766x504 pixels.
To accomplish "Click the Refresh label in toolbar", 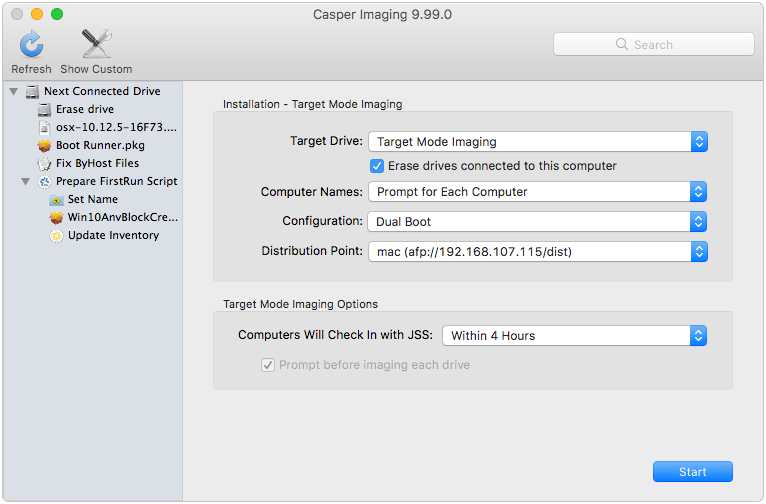I will 31,69.
